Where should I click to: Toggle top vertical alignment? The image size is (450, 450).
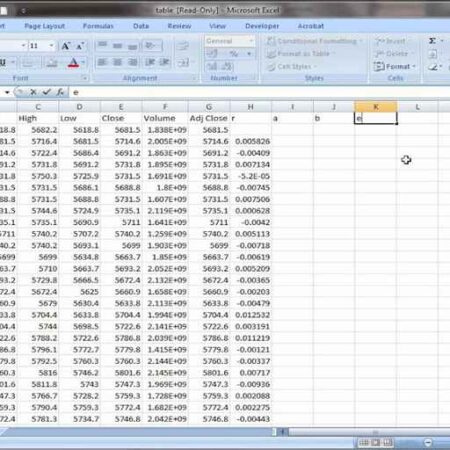[103, 45]
